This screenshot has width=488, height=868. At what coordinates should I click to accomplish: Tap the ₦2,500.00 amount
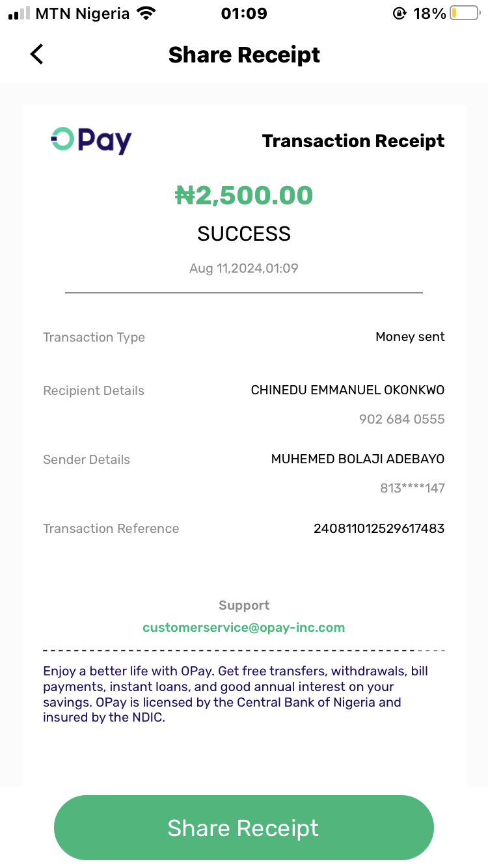tap(244, 195)
